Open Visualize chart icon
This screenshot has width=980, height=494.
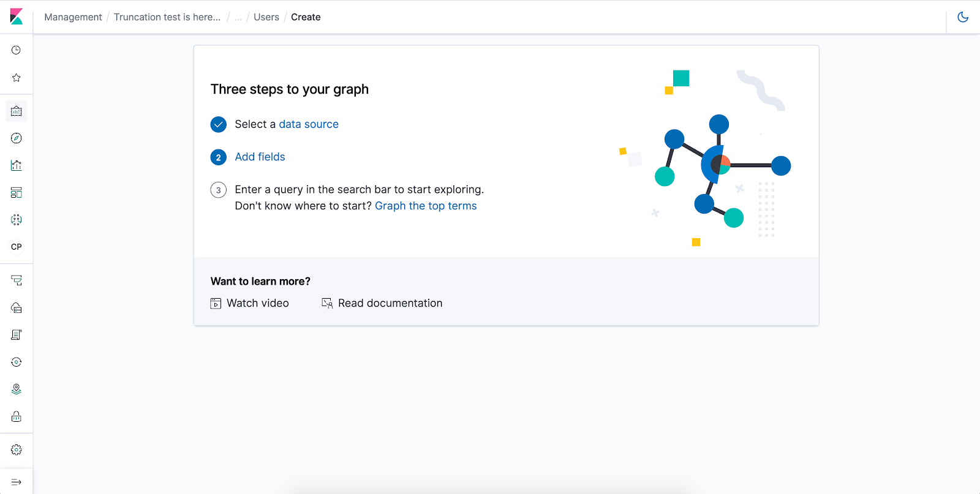(17, 165)
